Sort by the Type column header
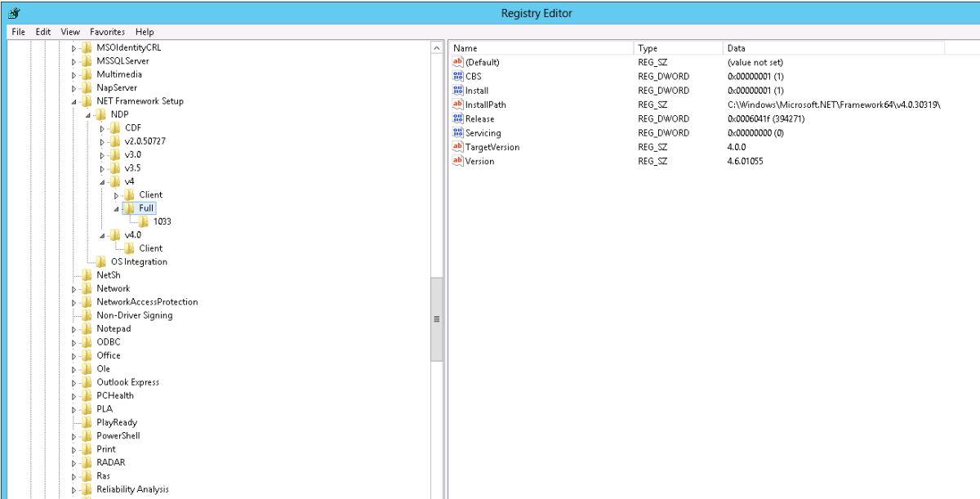980x499 pixels. coord(678,48)
